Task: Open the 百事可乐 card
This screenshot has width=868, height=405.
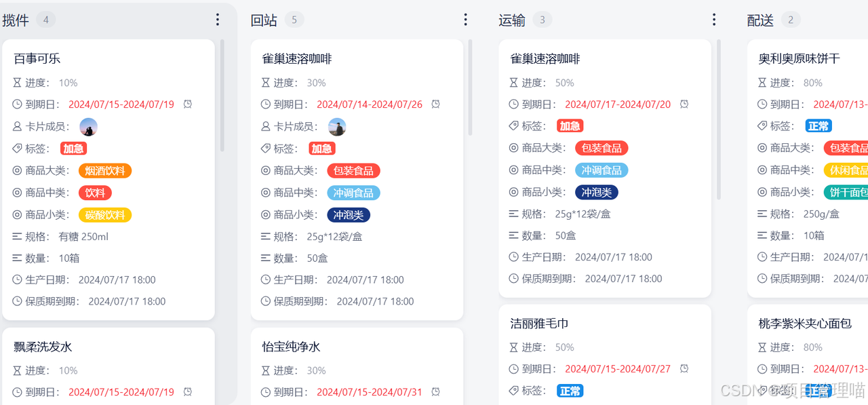Action: [x=108, y=180]
